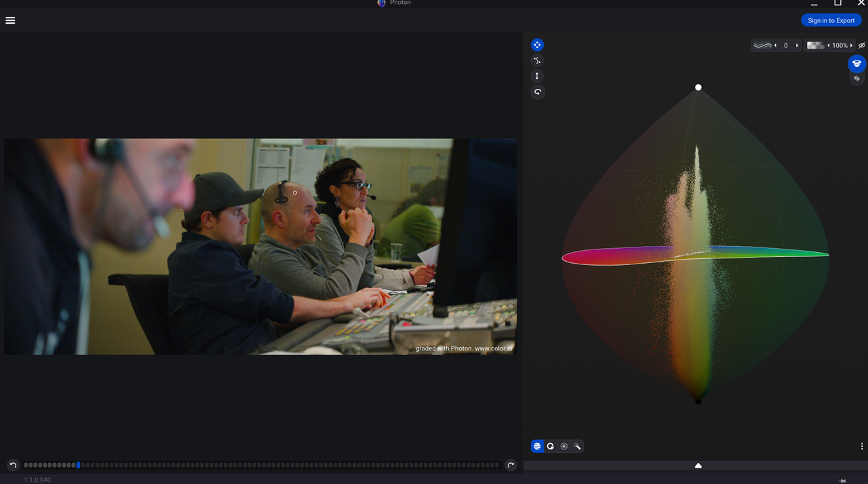868x484 pixels.
Task: Click the pin icon at bottom right
Action: click(x=842, y=481)
